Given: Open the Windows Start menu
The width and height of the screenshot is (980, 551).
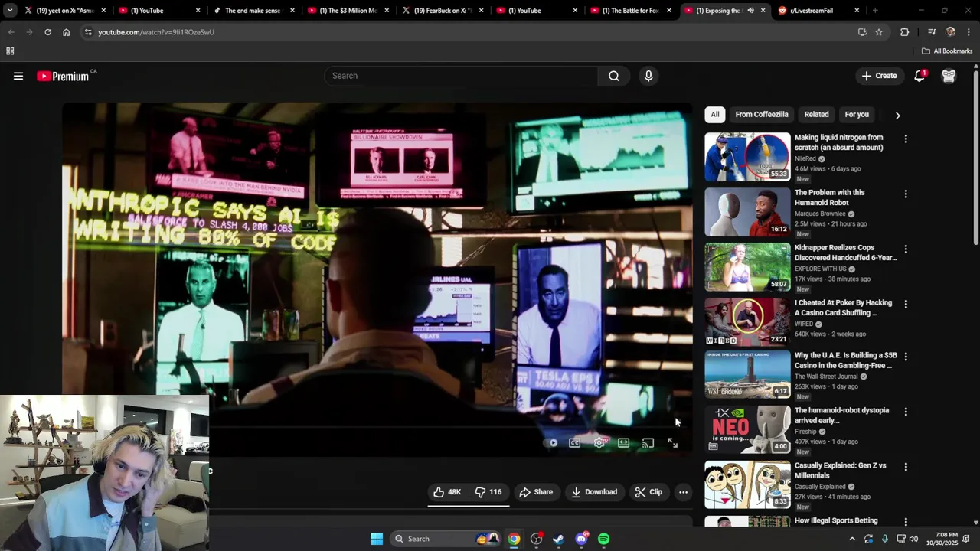Looking at the screenshot, I should [377, 539].
